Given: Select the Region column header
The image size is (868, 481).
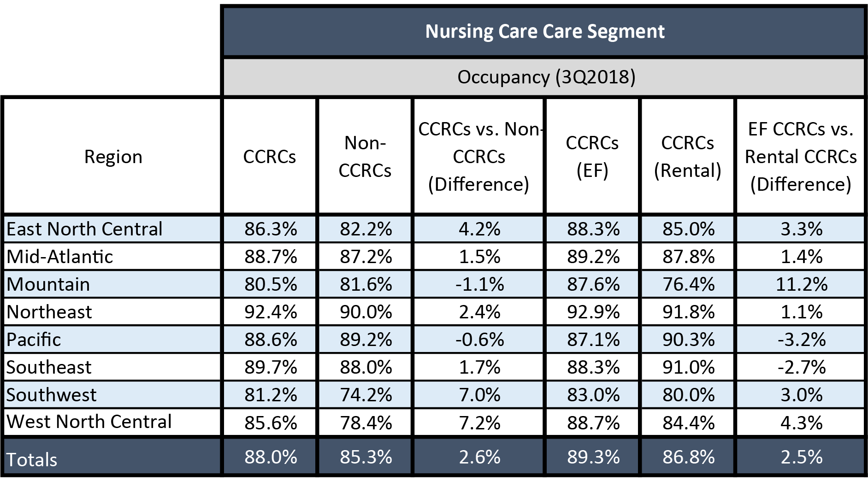Looking at the screenshot, I should click(112, 157).
